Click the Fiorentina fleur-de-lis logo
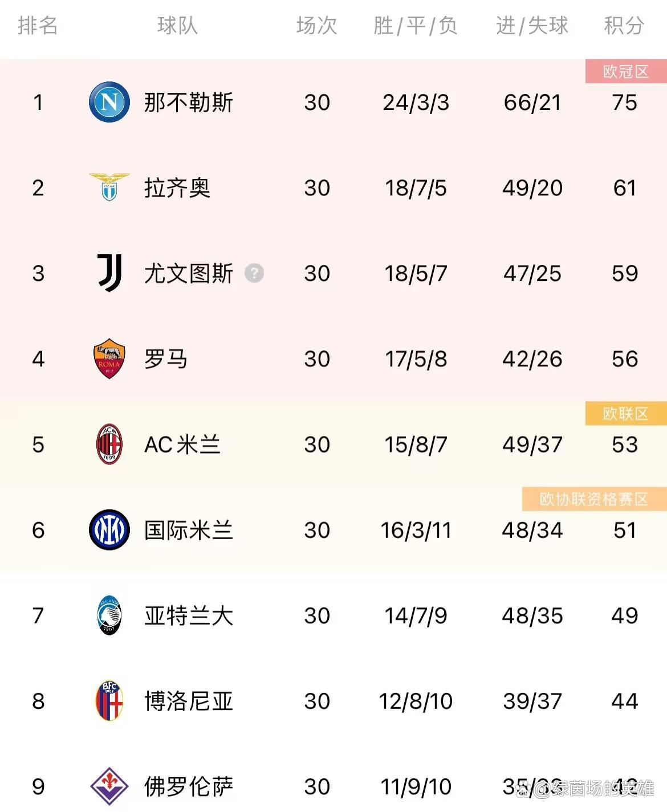The image size is (667, 812). tap(108, 786)
